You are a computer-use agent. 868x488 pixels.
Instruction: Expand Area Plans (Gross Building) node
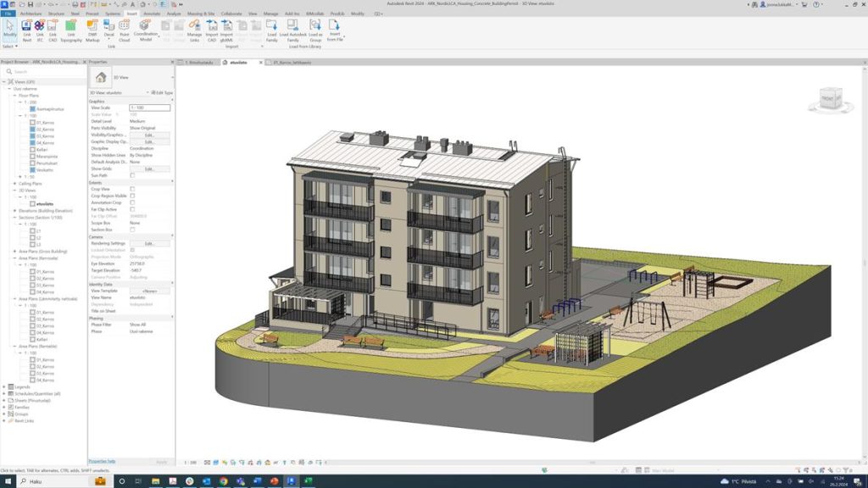15,251
